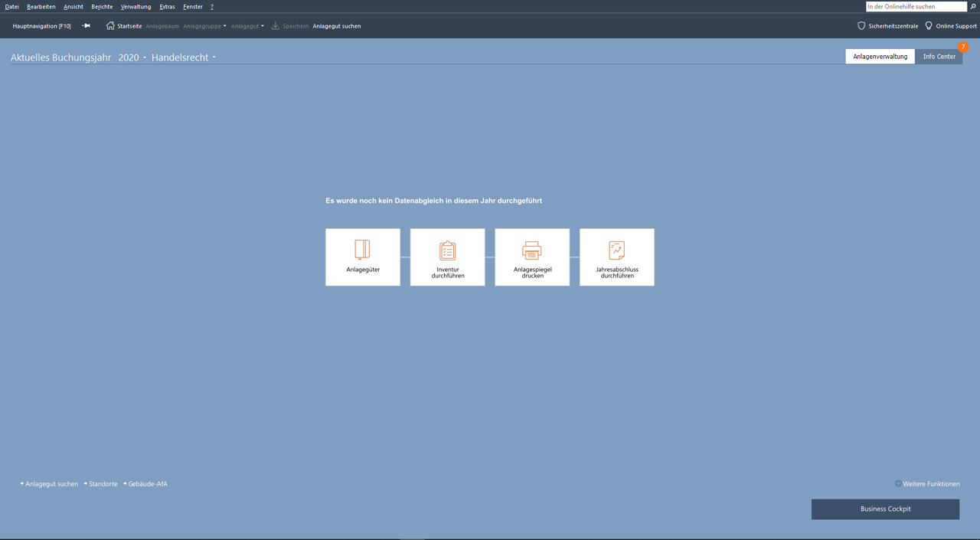
Task: Expand the Handelsrecht dropdown
Action: (184, 57)
